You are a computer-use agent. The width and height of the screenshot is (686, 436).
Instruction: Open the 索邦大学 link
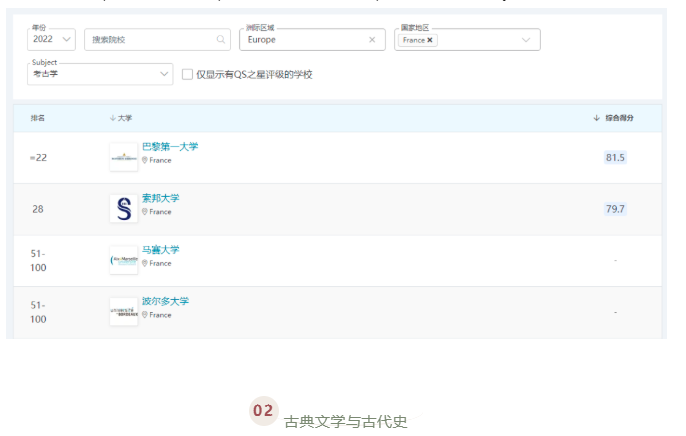pos(161,198)
